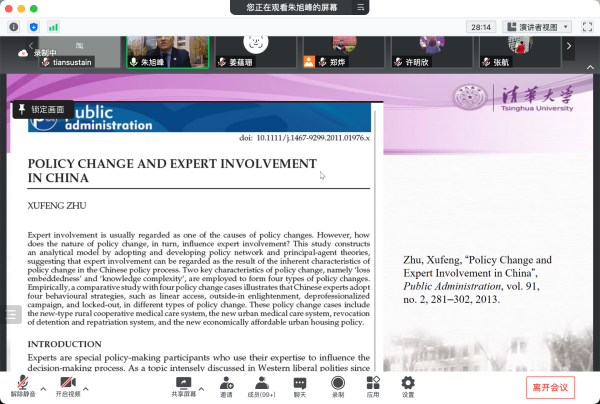Unmute the microphone
Image resolution: width=600 pixels, height=404 pixels.
(22, 384)
